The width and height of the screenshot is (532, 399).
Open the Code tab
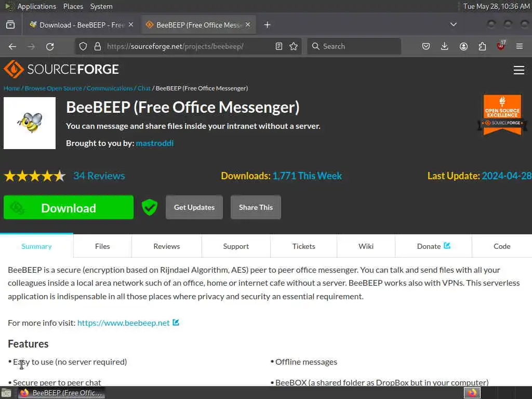(x=502, y=246)
